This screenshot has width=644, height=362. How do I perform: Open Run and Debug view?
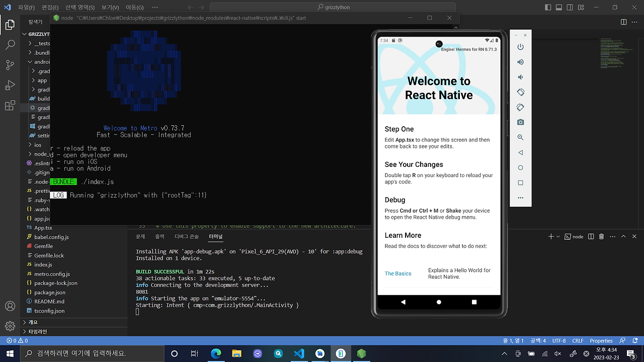click(10, 85)
